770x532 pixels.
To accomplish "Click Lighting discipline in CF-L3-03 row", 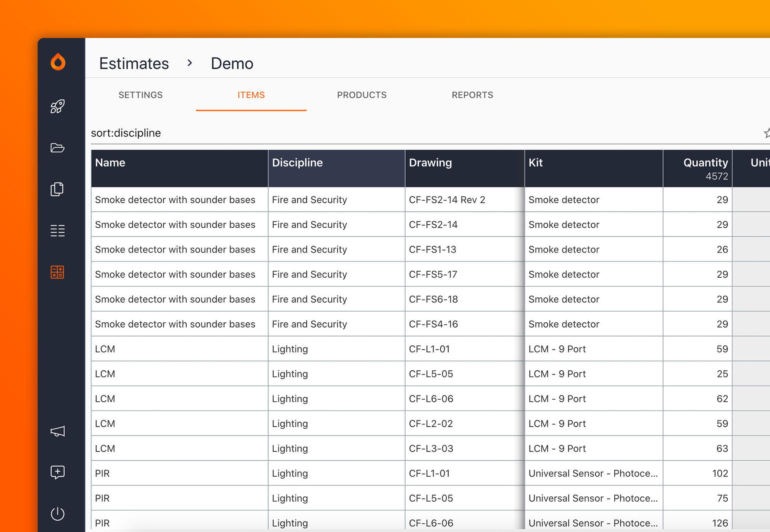I will (336, 448).
